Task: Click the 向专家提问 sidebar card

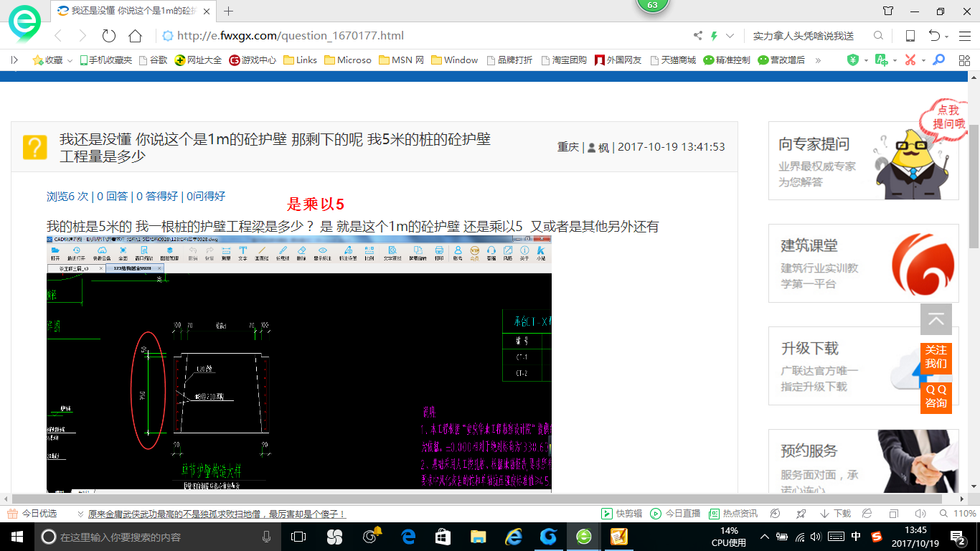Action: (x=863, y=161)
